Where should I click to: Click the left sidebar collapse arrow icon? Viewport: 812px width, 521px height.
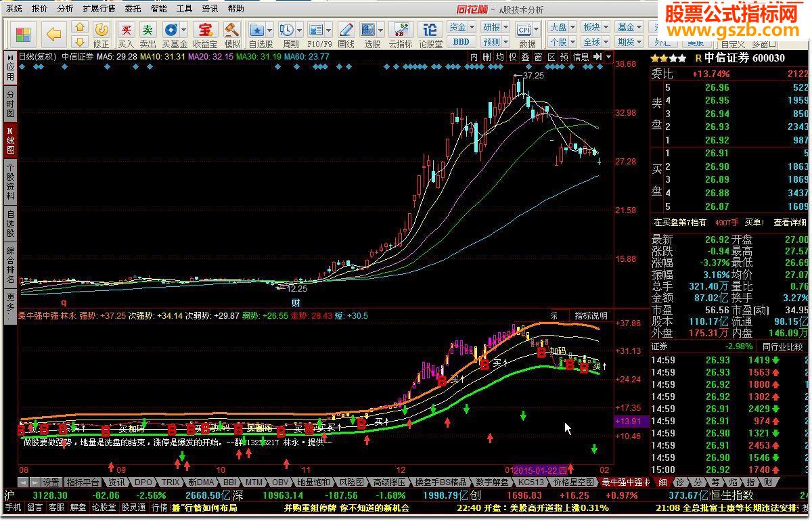(x=10, y=57)
